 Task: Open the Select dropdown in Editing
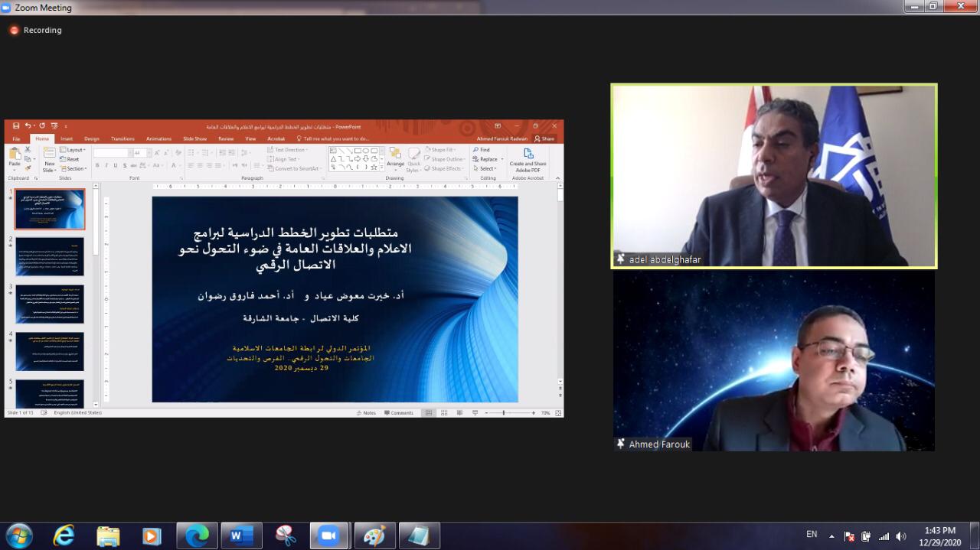pos(485,168)
